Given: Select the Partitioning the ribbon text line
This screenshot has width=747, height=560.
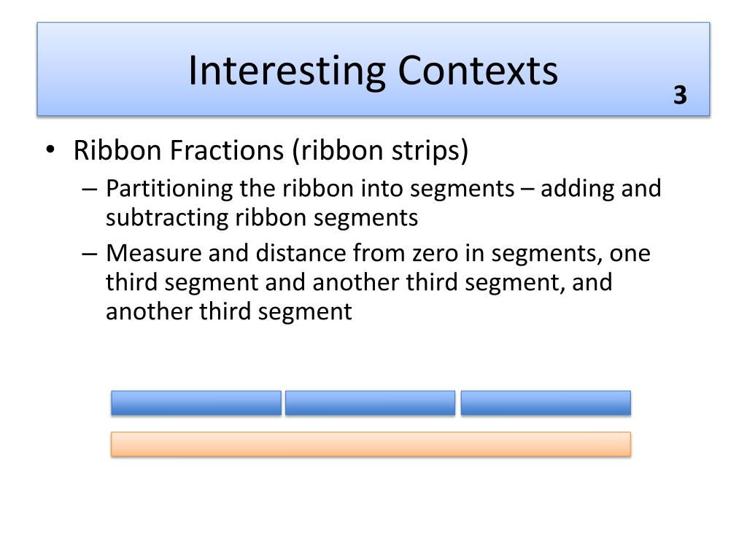Looking at the screenshot, I should pyautogui.click(x=383, y=188).
